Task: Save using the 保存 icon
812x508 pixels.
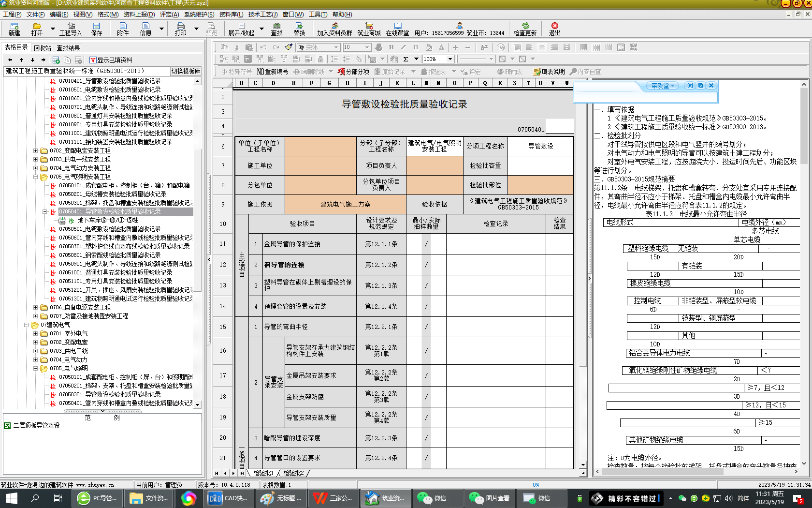Action: point(97,29)
